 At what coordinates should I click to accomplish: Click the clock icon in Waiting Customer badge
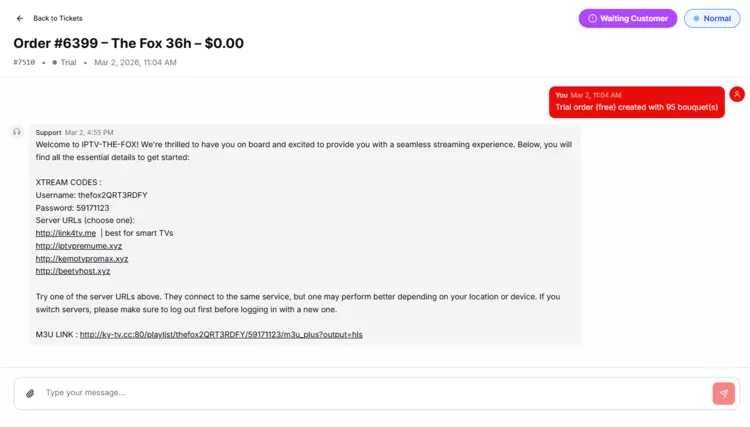click(592, 18)
